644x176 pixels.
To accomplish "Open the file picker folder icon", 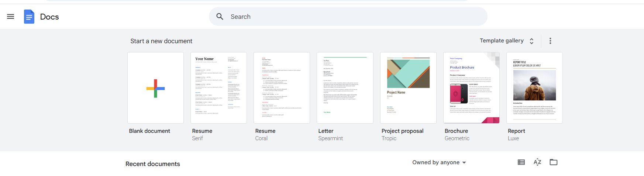I will [554, 162].
